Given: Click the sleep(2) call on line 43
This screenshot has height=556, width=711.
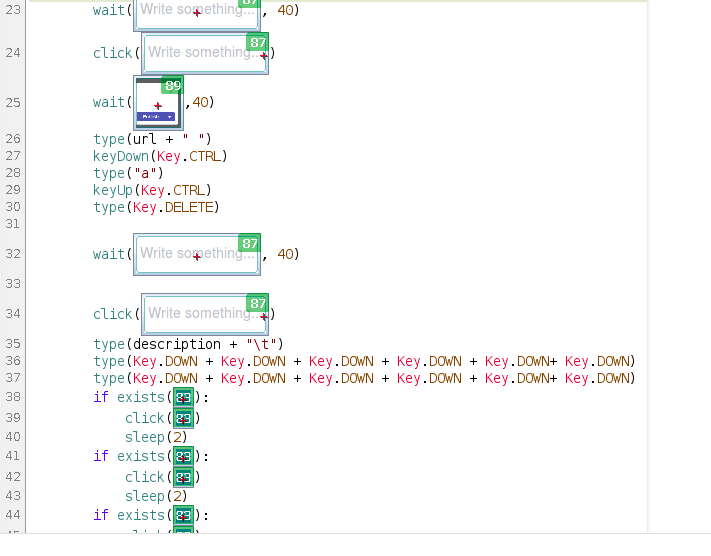Looking at the screenshot, I should pos(156,496).
